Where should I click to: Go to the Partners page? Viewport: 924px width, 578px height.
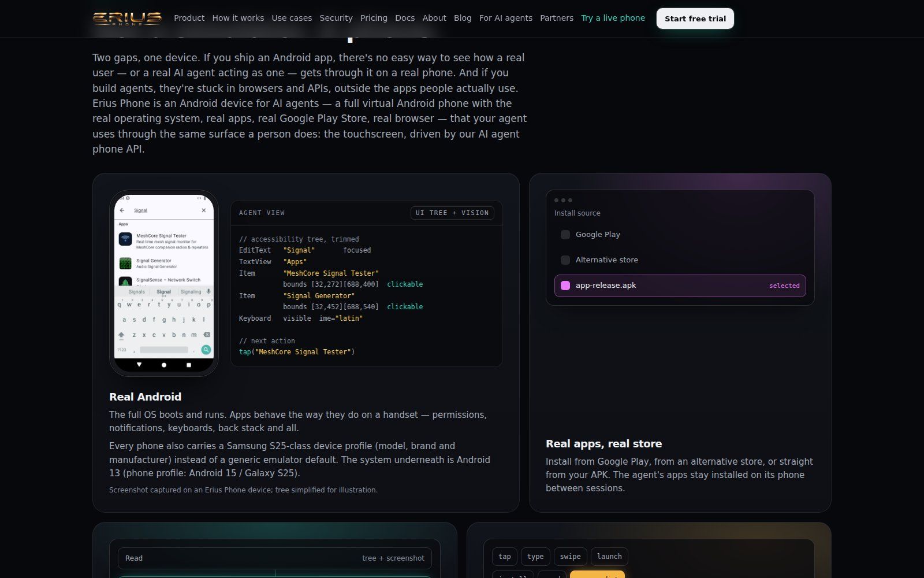pos(557,18)
